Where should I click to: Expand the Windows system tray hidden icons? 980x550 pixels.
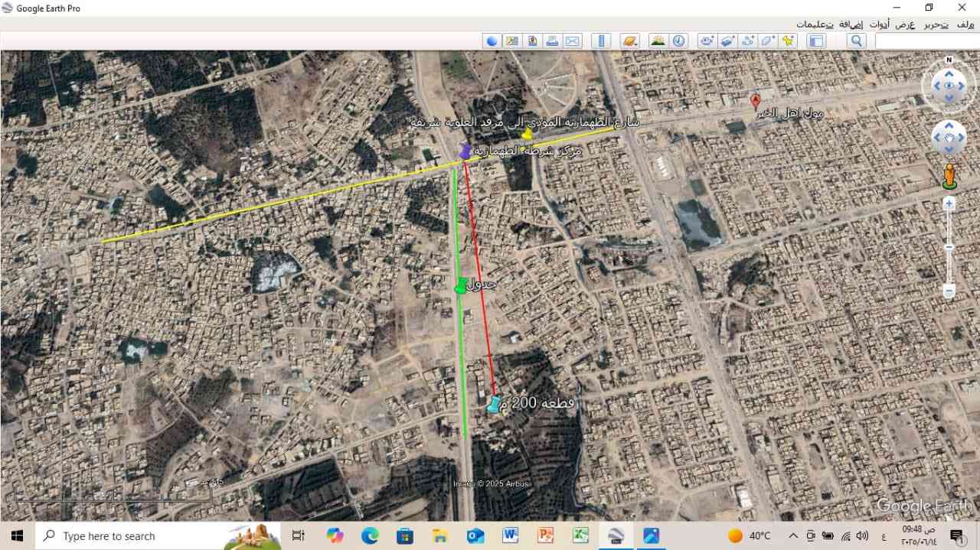(x=793, y=535)
